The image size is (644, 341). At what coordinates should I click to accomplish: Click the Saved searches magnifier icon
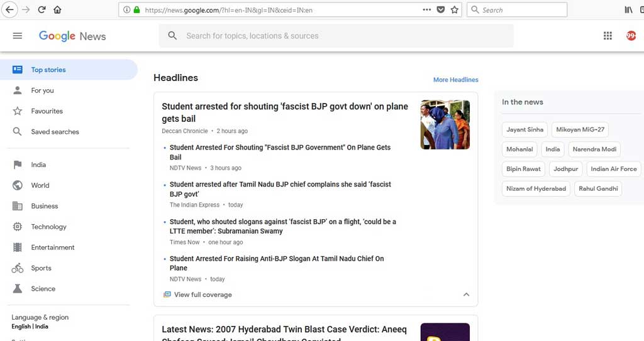pos(17,131)
